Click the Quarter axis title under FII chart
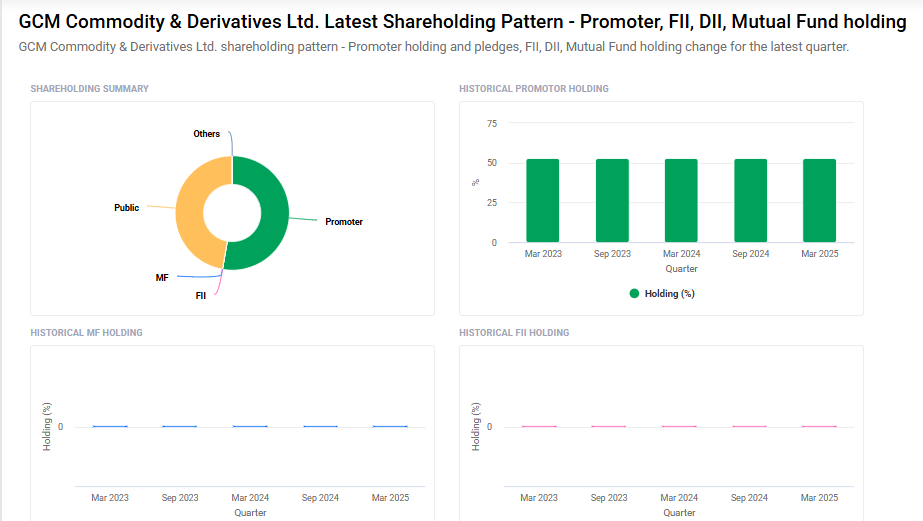 click(679, 513)
